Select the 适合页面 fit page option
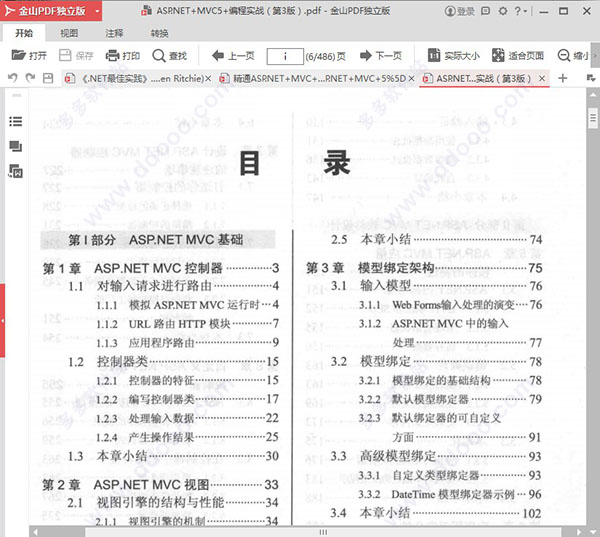This screenshot has height=537, width=600. click(x=517, y=56)
